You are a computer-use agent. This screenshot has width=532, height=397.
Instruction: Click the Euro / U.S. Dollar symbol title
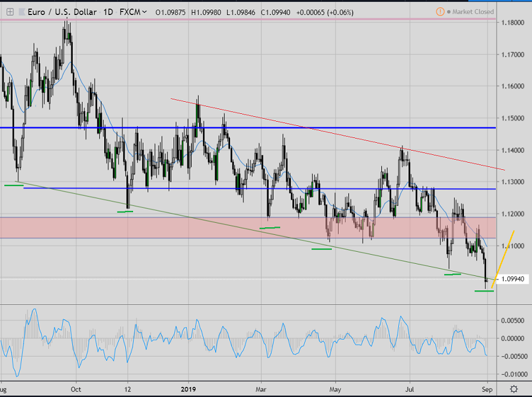tap(62, 12)
